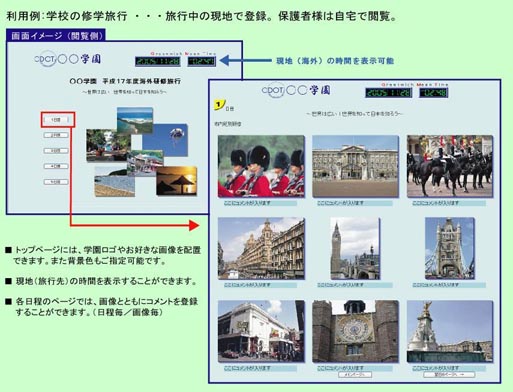Image resolution: width=513 pixels, height=392 pixels.
Task: Click the yellow number 1 day badge
Action: (x=219, y=105)
